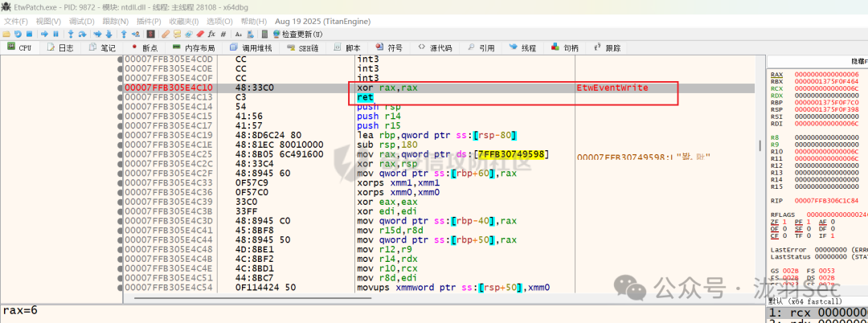
Task: Toggle breakpoint bullet at address 00007FFB305E4C25
Action: (120, 153)
